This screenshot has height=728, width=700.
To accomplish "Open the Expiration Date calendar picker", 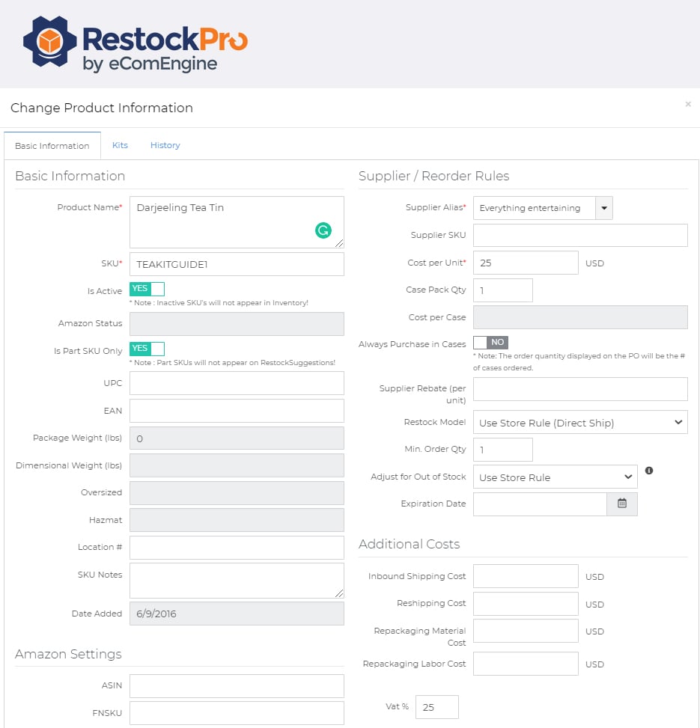I will tap(622, 504).
